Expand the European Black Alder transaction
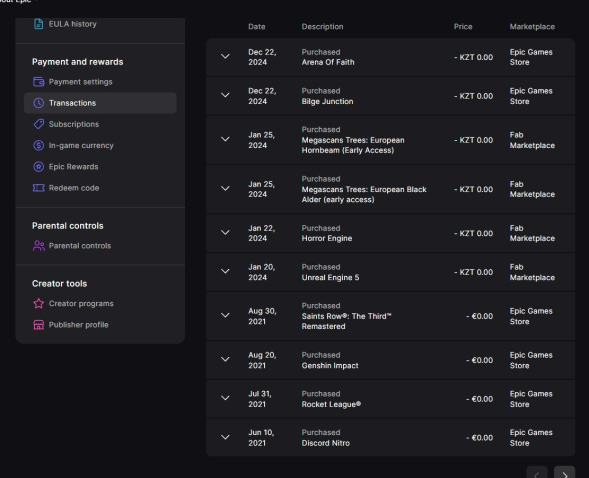 click(x=225, y=189)
